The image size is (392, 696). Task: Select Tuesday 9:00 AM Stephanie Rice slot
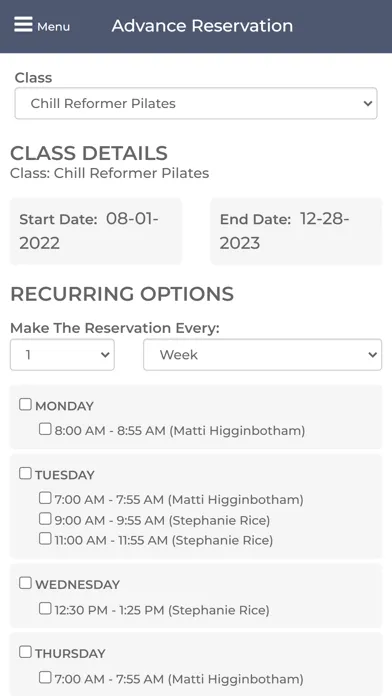pos(45,518)
